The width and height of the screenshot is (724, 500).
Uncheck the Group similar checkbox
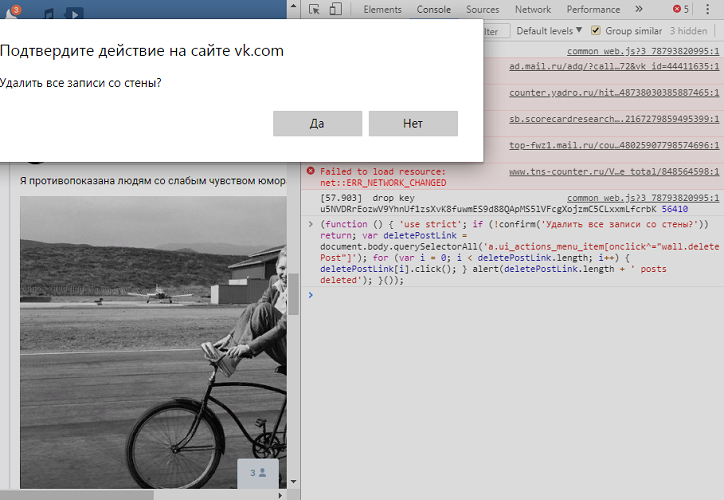596,31
